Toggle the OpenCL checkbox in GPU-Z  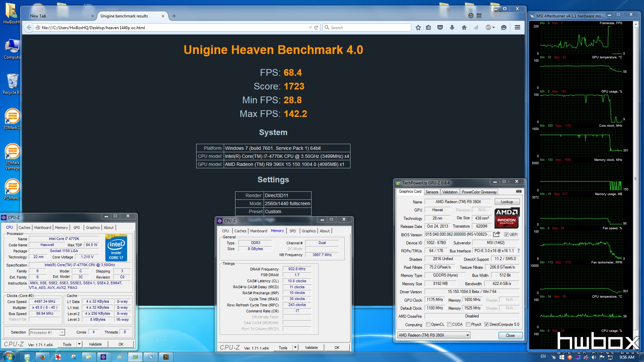point(428,324)
